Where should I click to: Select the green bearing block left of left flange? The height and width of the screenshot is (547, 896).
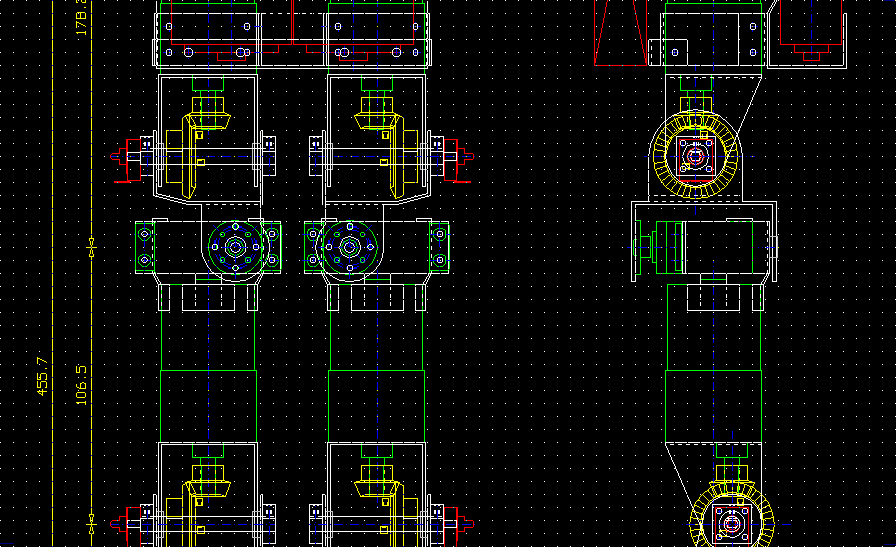145,247
